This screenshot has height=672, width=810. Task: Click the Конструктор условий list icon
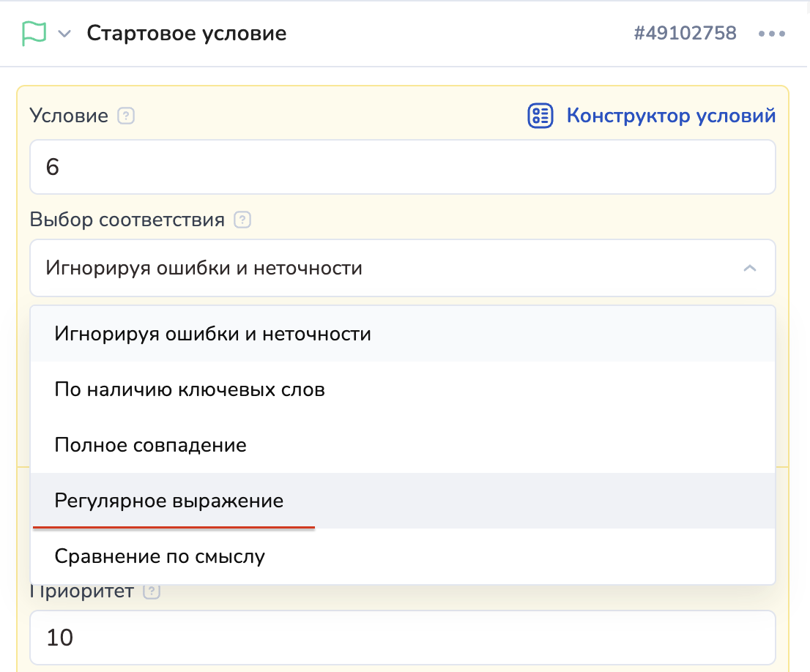540,116
